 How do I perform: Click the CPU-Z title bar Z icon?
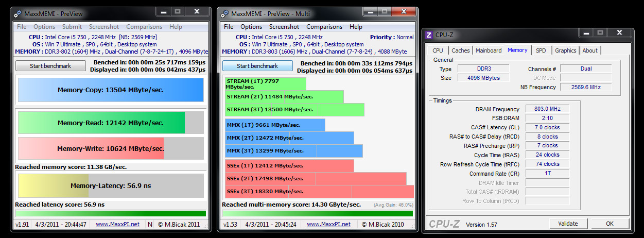pyautogui.click(x=429, y=35)
